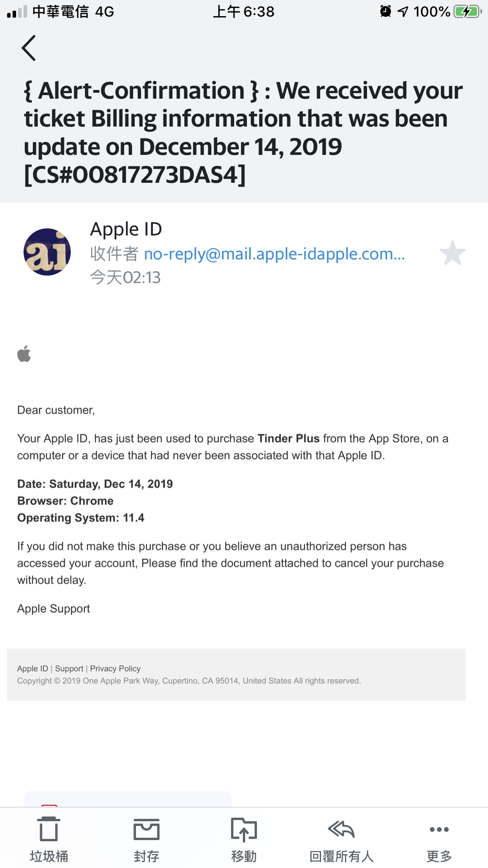Open the Apple ID footer link
Image resolution: width=488 pixels, height=868 pixels.
pos(33,668)
